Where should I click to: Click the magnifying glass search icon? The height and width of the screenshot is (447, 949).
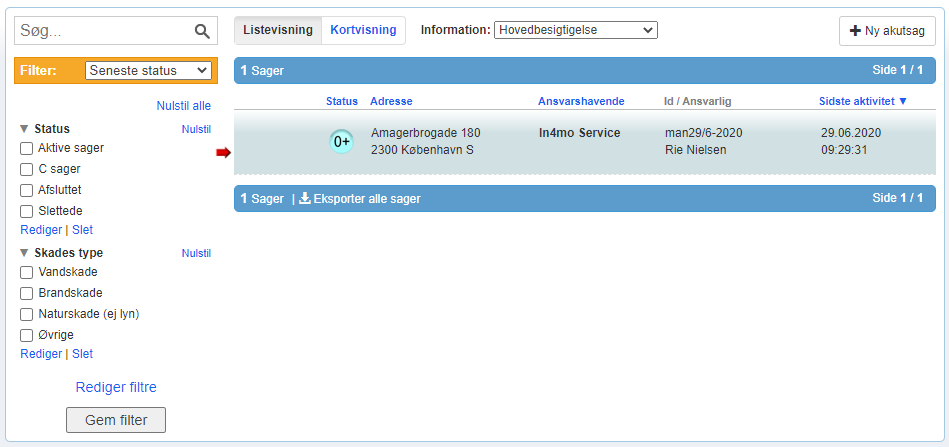[202, 32]
